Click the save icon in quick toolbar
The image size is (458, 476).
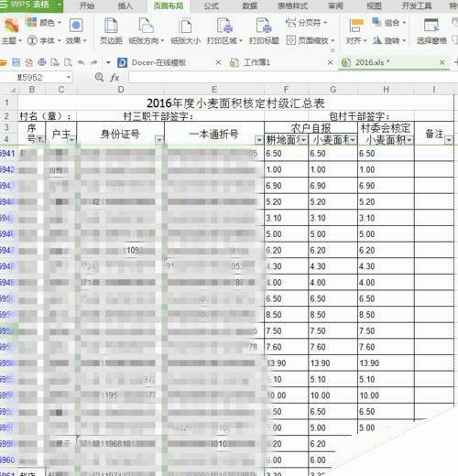point(16,62)
